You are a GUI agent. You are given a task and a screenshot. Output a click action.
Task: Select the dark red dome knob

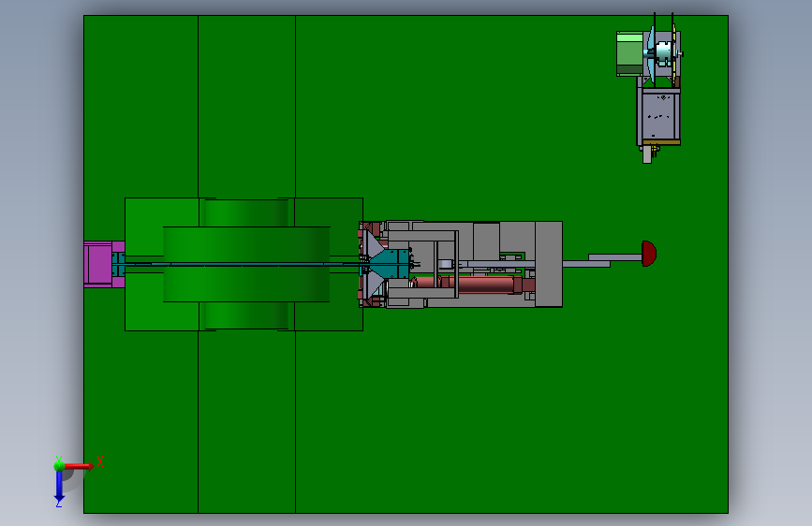[649, 254]
